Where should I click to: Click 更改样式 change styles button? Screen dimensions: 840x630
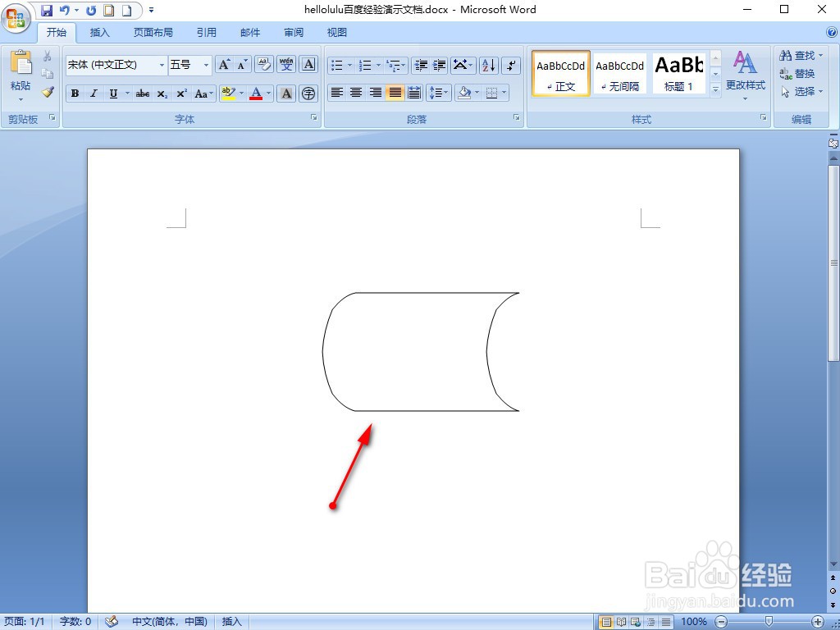(745, 75)
